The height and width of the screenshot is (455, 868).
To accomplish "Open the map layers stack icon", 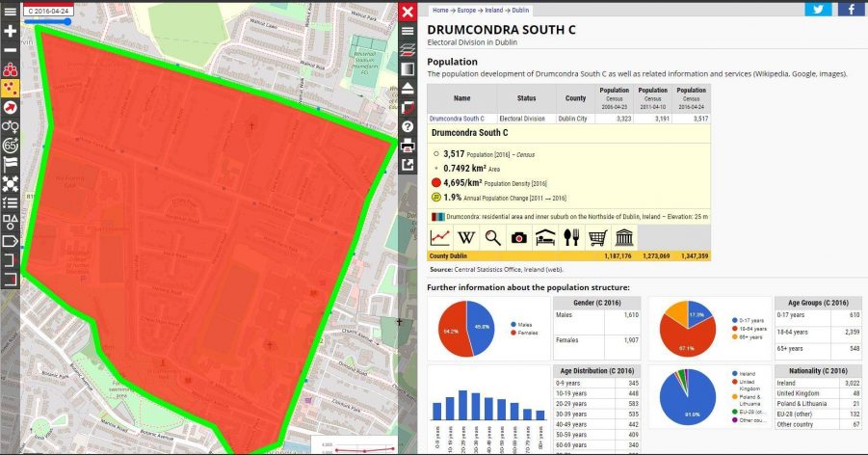I will click(408, 50).
